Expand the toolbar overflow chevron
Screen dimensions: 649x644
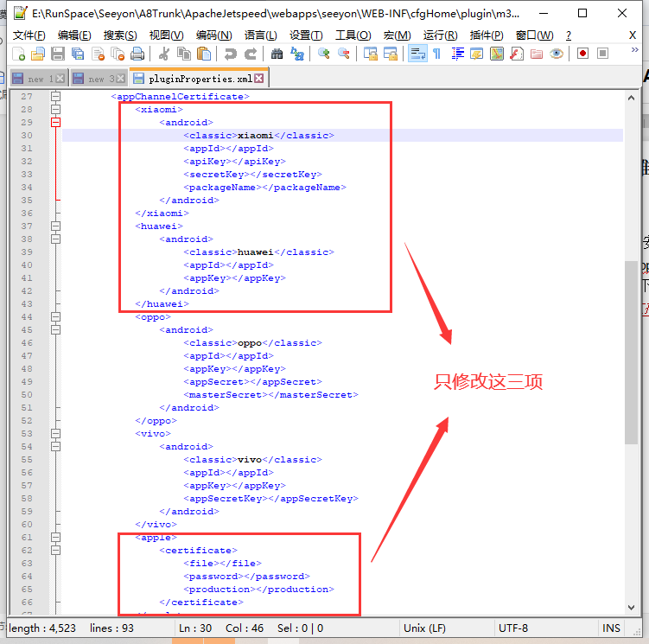click(x=634, y=49)
